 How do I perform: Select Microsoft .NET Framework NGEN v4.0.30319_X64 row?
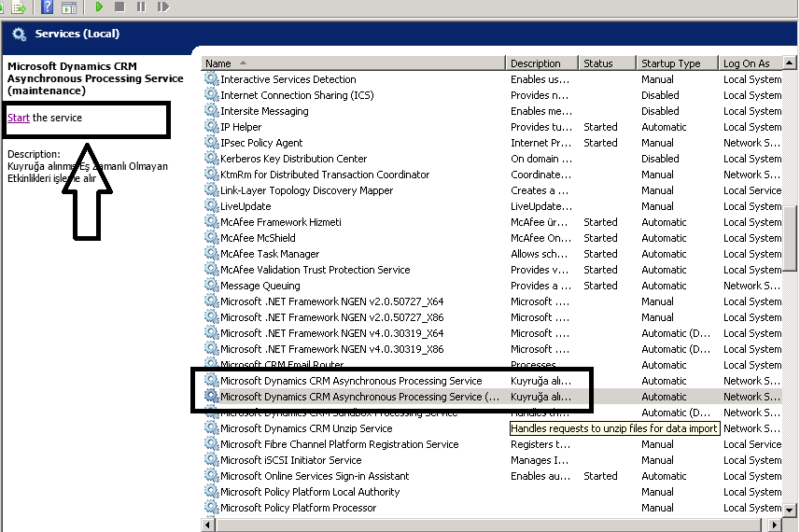pos(492,333)
